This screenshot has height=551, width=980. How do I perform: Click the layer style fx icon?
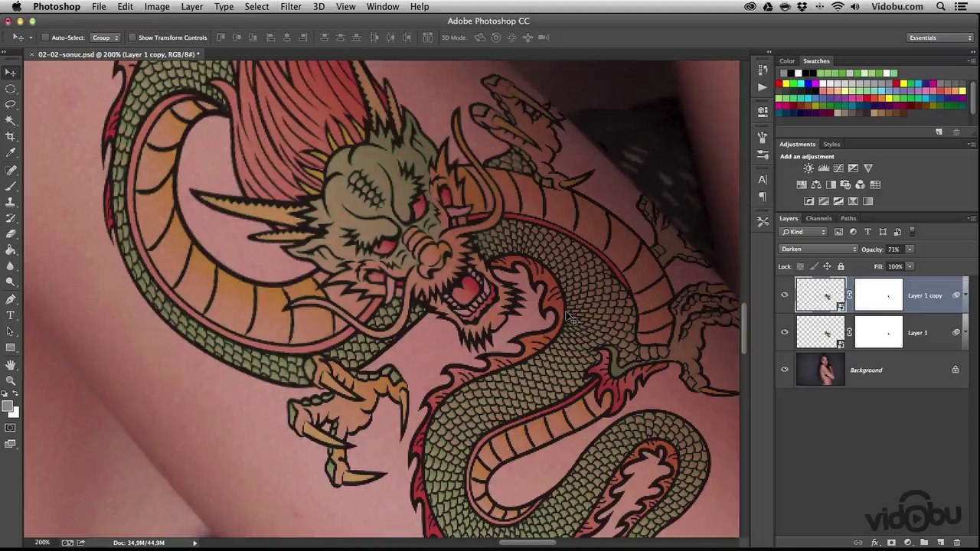(x=875, y=543)
